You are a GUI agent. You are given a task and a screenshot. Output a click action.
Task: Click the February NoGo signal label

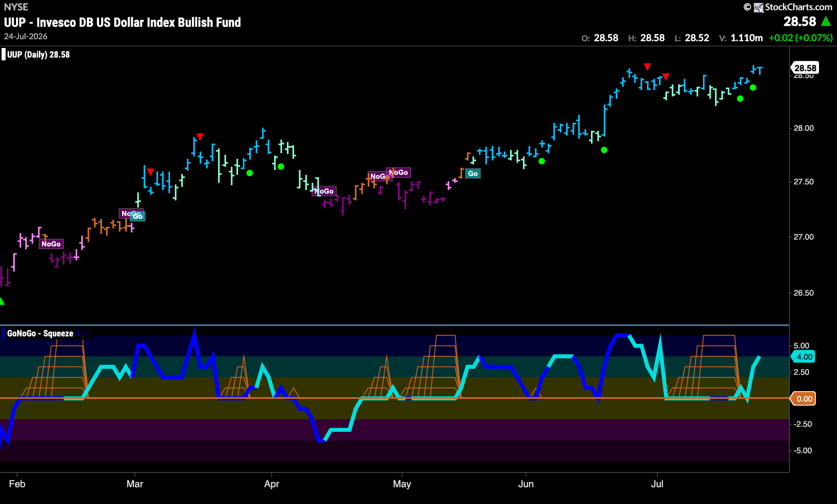(x=51, y=244)
